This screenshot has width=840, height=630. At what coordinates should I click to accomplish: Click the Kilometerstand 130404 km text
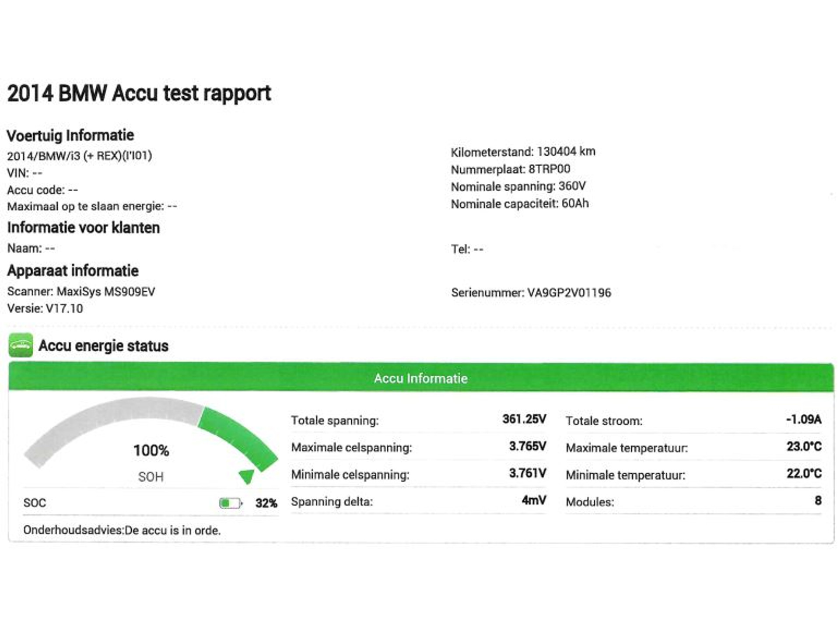523,152
